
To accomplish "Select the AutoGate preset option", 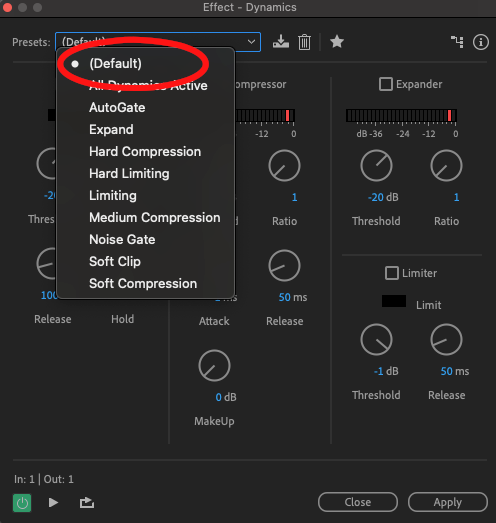I will pyautogui.click(x=117, y=107).
